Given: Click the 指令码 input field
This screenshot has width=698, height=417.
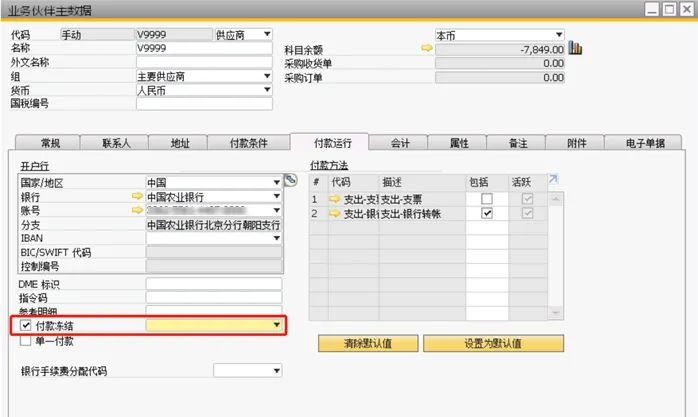Looking at the screenshot, I should click(214, 298).
